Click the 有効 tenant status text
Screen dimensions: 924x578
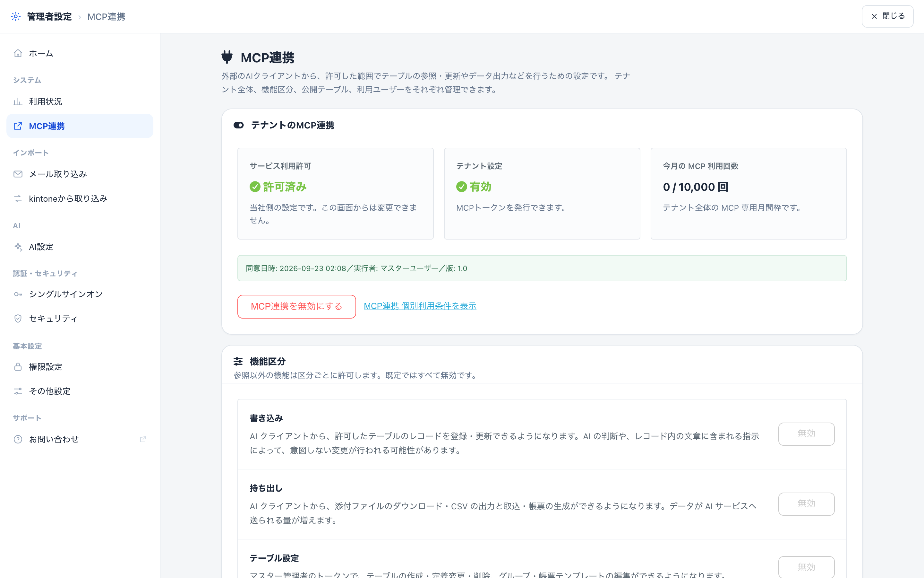[x=480, y=187]
